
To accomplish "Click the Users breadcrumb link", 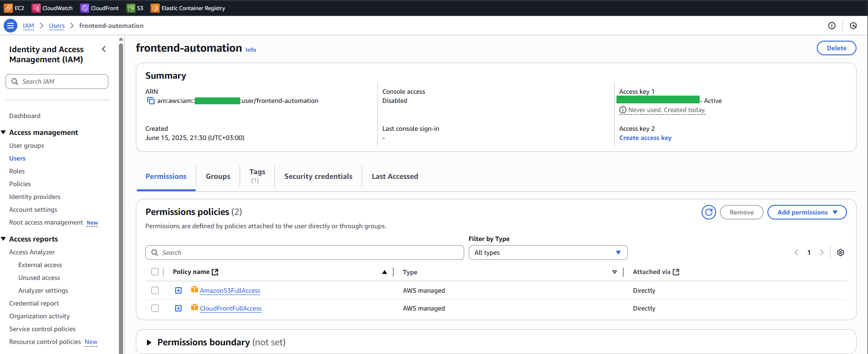I will point(57,26).
